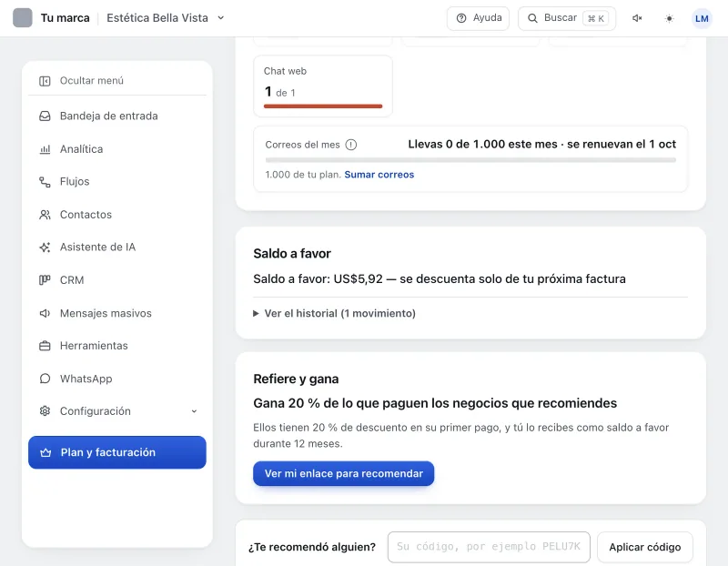Click the WhatsApp chat bubble icon
728x566 pixels.
(45, 379)
